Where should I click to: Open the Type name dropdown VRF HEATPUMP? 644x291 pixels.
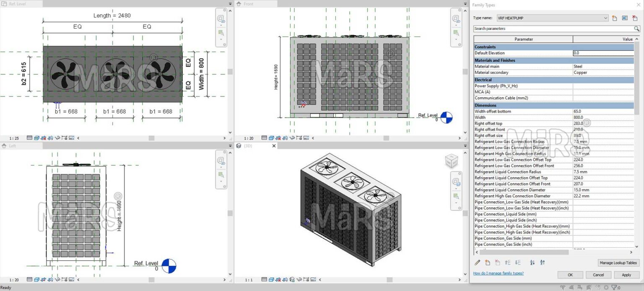552,18
